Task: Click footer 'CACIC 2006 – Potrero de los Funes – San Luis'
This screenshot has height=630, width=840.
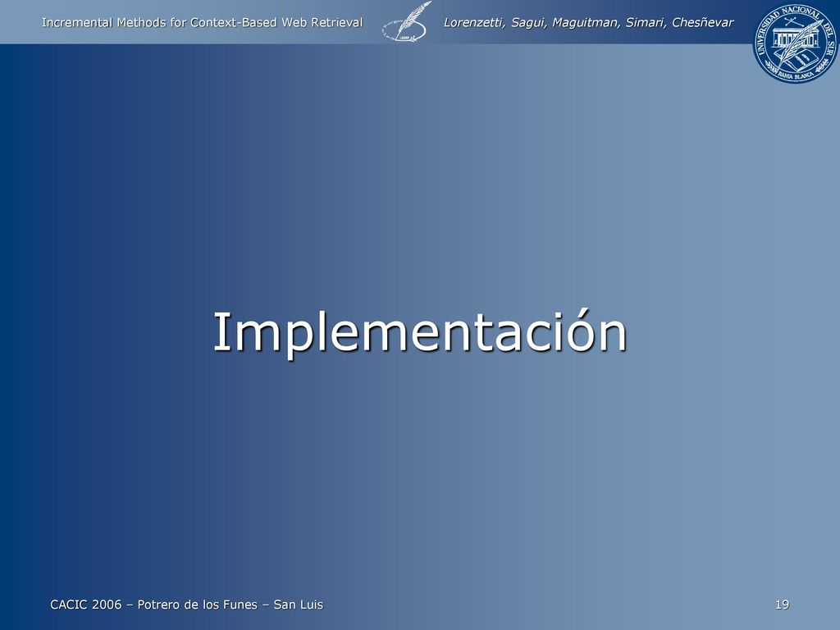Action: [x=186, y=605]
